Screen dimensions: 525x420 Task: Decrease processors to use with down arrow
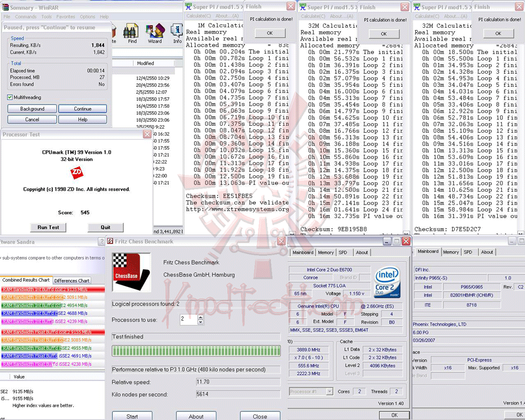pos(200,322)
